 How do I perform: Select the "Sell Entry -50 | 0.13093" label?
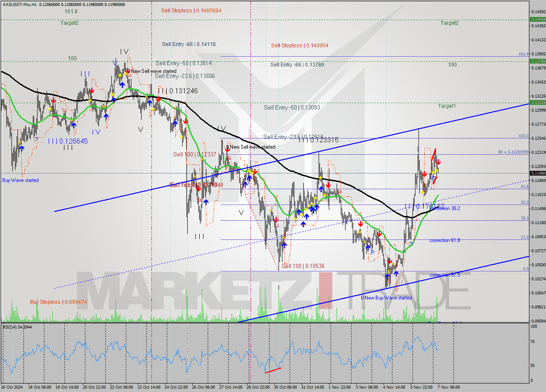tap(292, 108)
